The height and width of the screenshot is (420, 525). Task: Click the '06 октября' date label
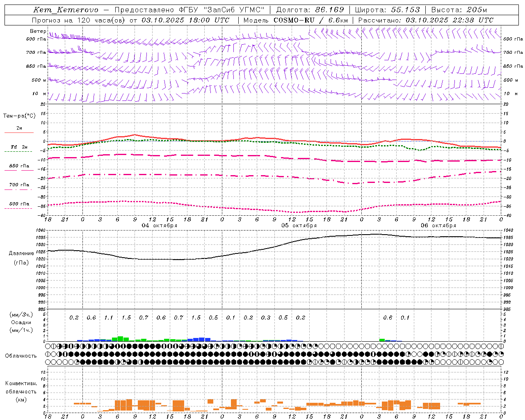point(438,226)
